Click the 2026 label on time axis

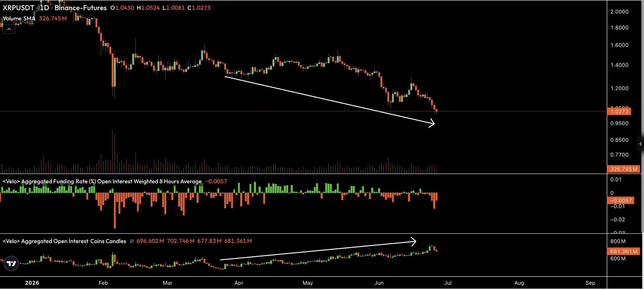pos(32,283)
